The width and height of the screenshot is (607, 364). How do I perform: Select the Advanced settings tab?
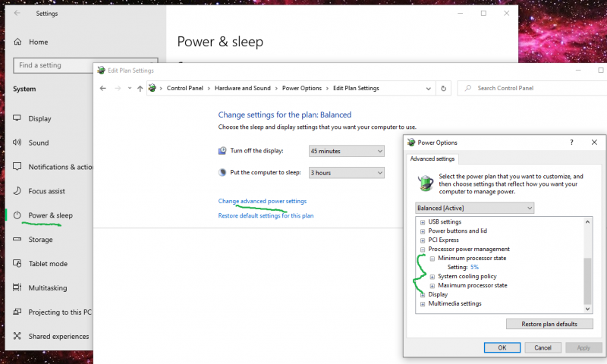(432, 158)
